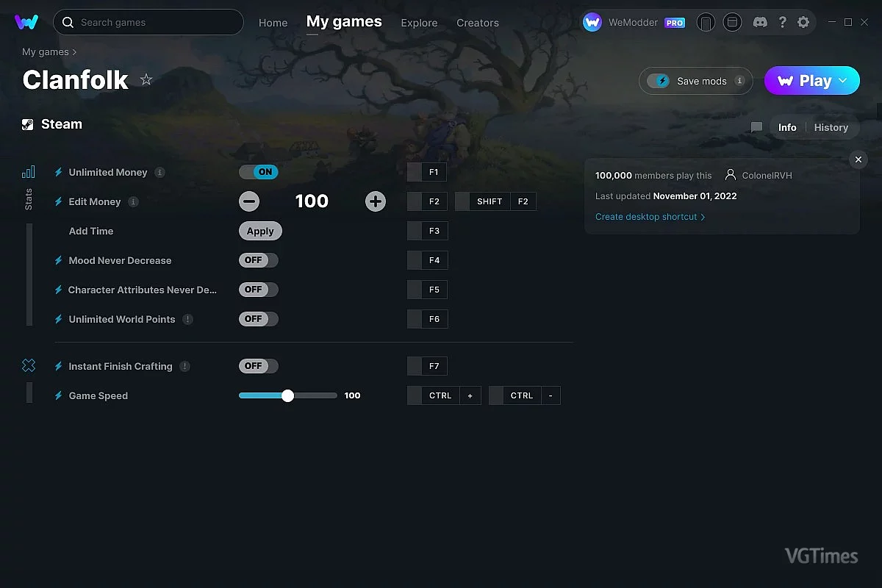The width and height of the screenshot is (882, 588).
Task: Expand the Play button dropdown arrow
Action: pyautogui.click(x=843, y=81)
